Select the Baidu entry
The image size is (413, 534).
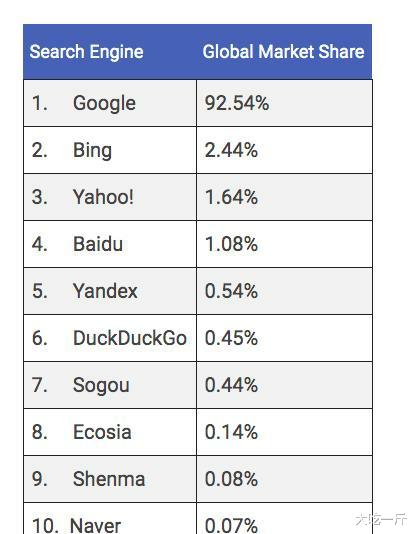(110, 244)
